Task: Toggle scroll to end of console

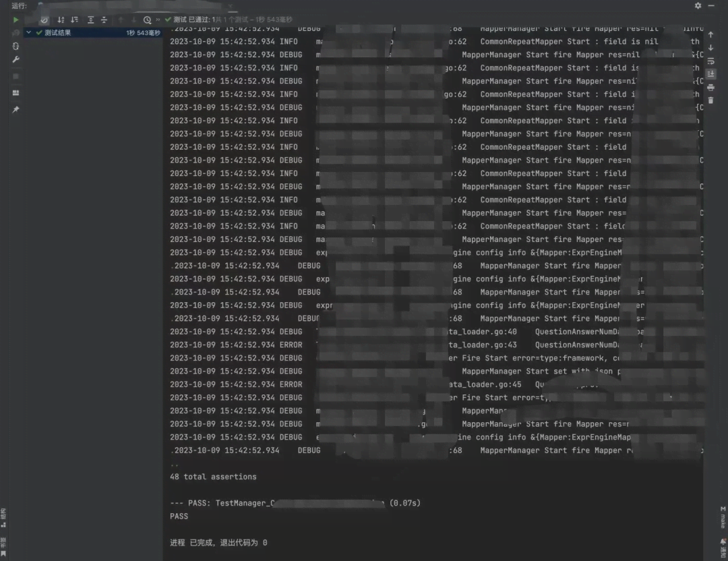Action: (710, 74)
